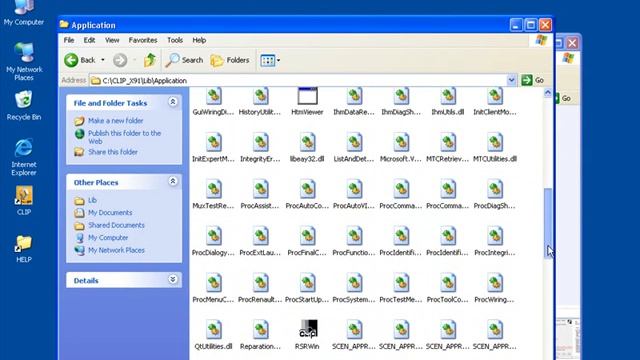The width and height of the screenshot is (640, 360).
Task: Select the ProcAutoCo... file icon
Action: (x=307, y=189)
